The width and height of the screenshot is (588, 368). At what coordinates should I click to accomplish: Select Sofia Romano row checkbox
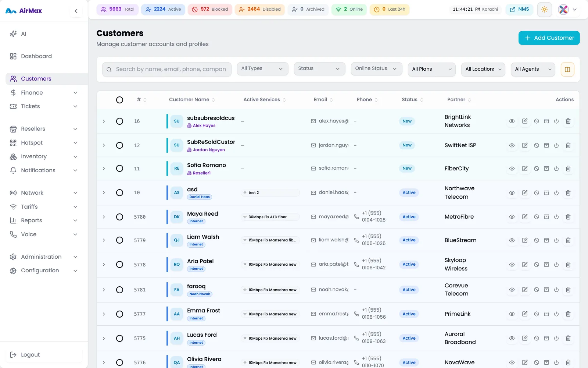pos(119,169)
